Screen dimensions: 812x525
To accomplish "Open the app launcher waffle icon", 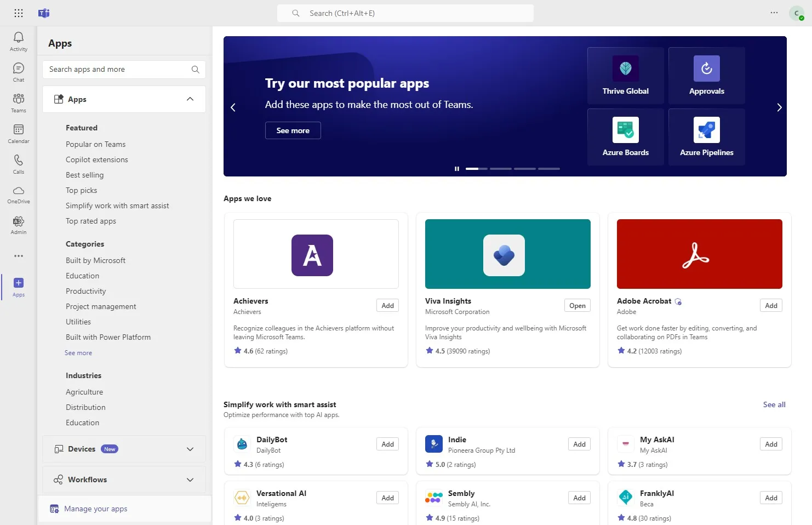I will [x=19, y=13].
